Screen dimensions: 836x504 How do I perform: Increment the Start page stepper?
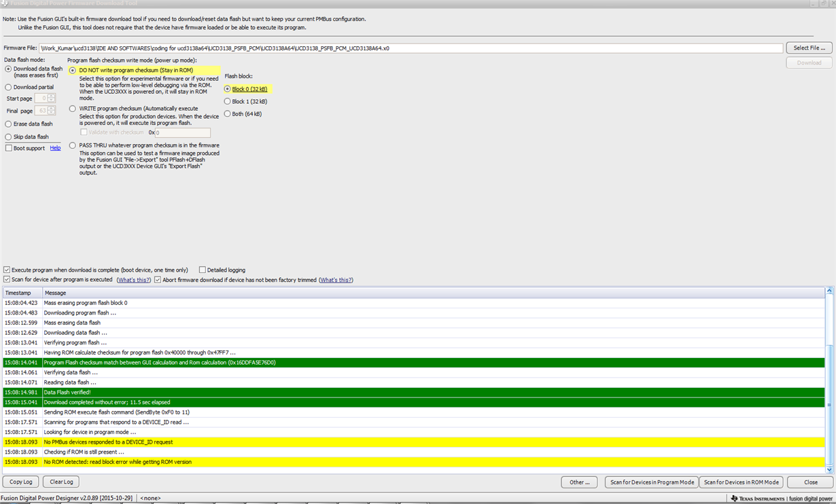click(52, 96)
